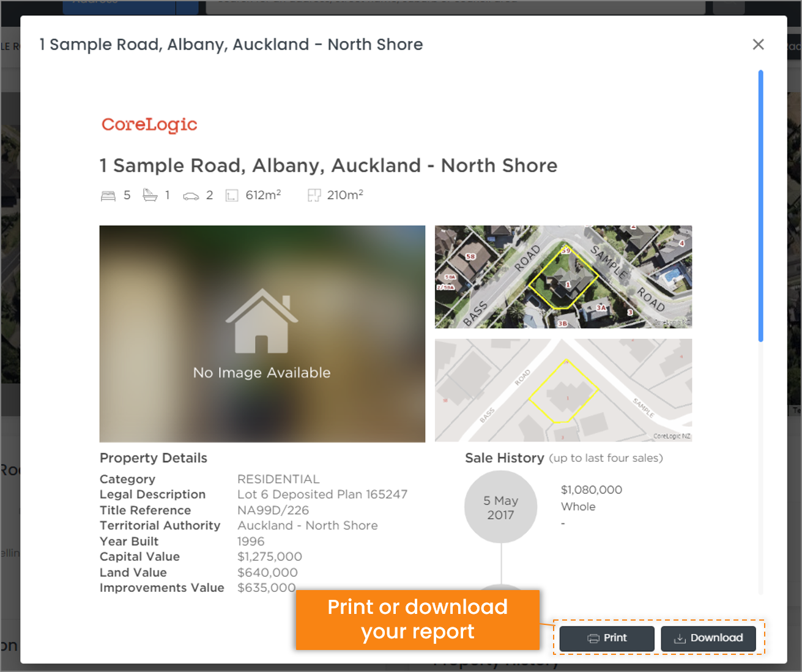The width and height of the screenshot is (802, 672).
Task: Click the No Image Available house icon
Action: tap(262, 321)
